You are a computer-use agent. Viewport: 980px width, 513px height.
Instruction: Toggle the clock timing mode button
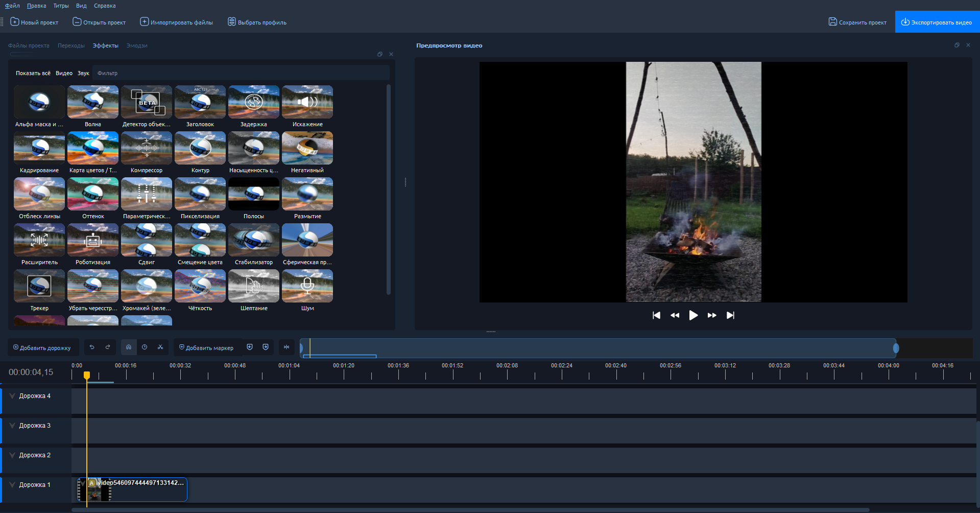click(145, 347)
